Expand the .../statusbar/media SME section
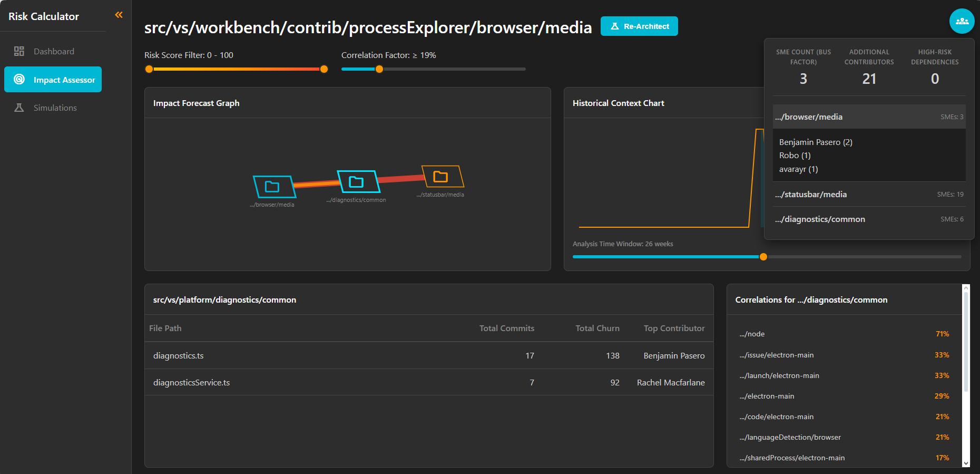The height and width of the screenshot is (474, 980). point(868,195)
